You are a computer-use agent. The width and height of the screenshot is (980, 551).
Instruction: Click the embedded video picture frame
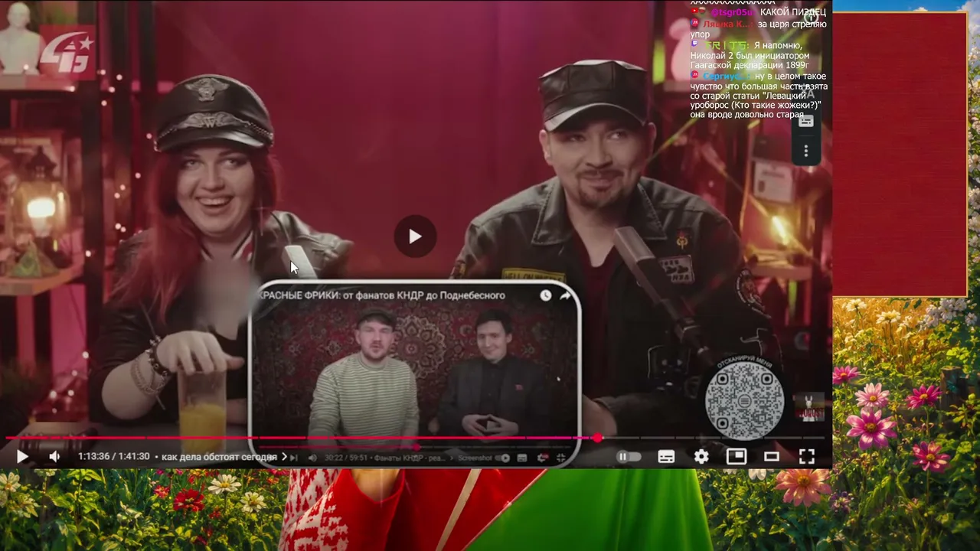click(416, 373)
